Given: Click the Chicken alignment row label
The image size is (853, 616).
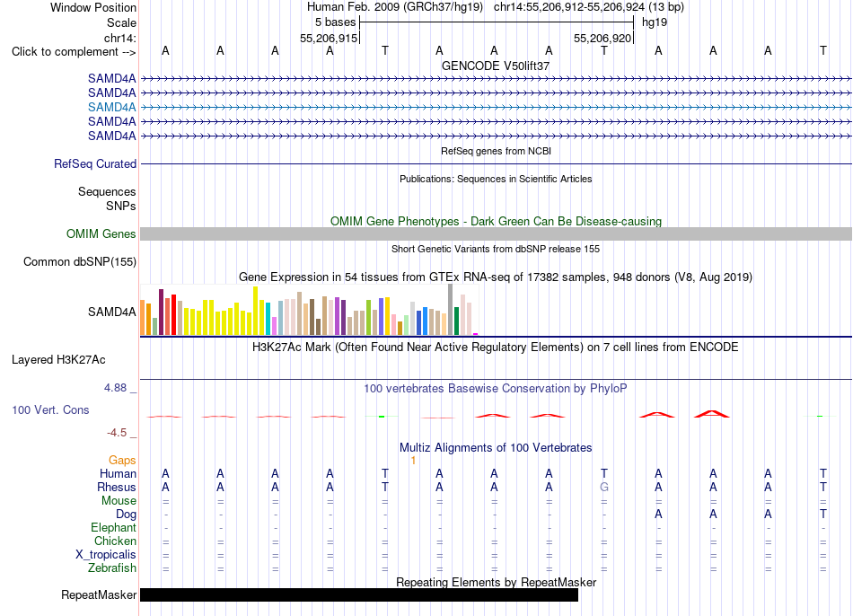Looking at the screenshot, I should (115, 541).
